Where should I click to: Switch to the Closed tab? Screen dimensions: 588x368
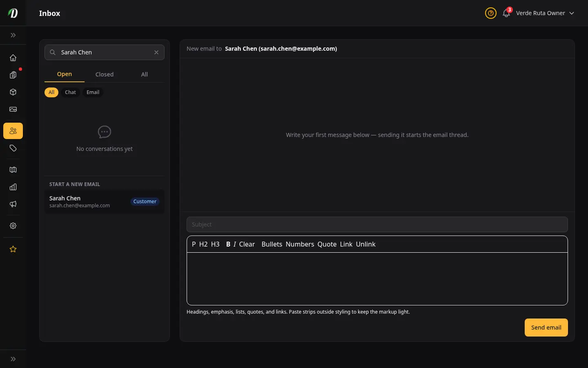(105, 74)
